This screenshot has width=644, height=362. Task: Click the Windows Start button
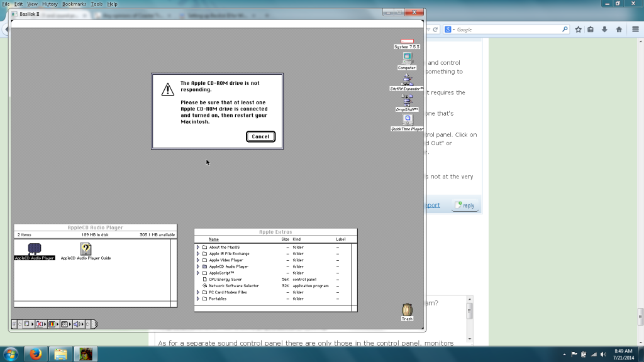click(11, 354)
